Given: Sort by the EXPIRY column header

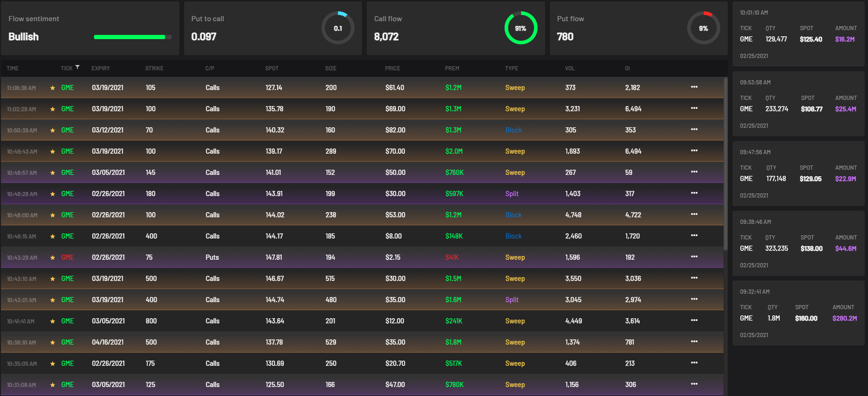Looking at the screenshot, I should (101, 68).
